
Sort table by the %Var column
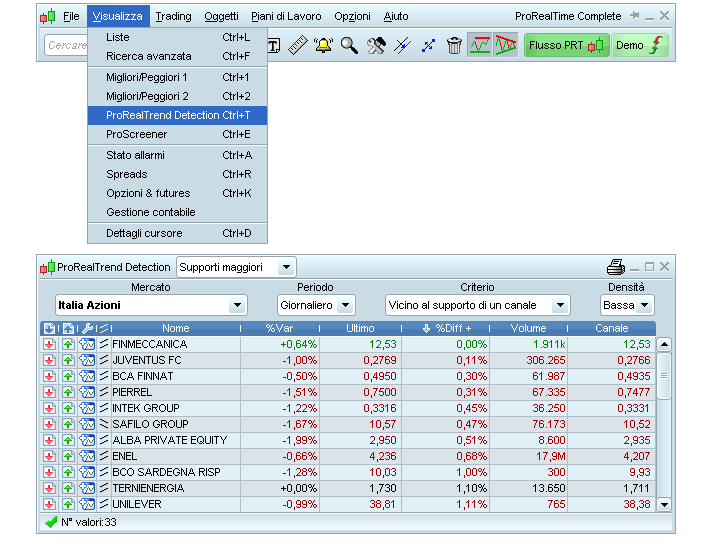coord(279,329)
